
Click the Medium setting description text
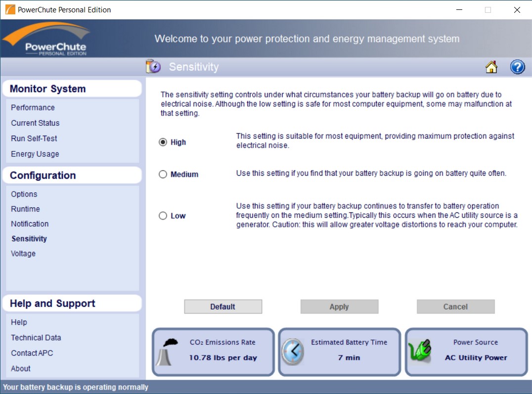(x=371, y=173)
